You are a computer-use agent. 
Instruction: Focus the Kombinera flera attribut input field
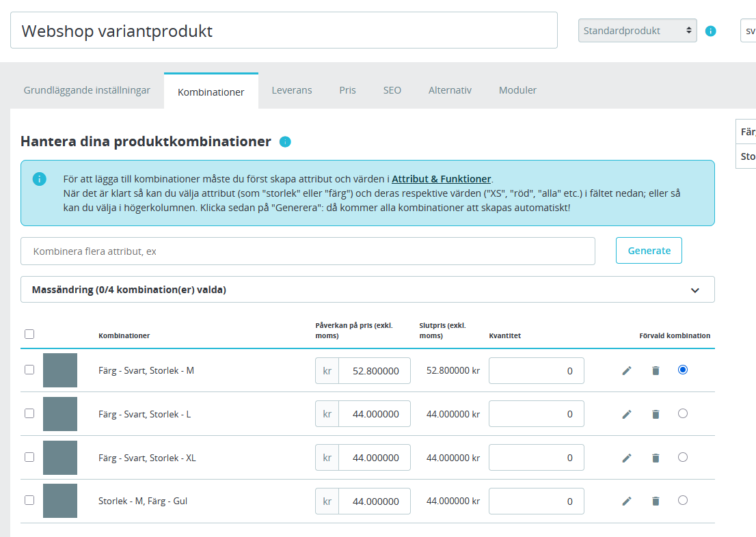tap(308, 251)
